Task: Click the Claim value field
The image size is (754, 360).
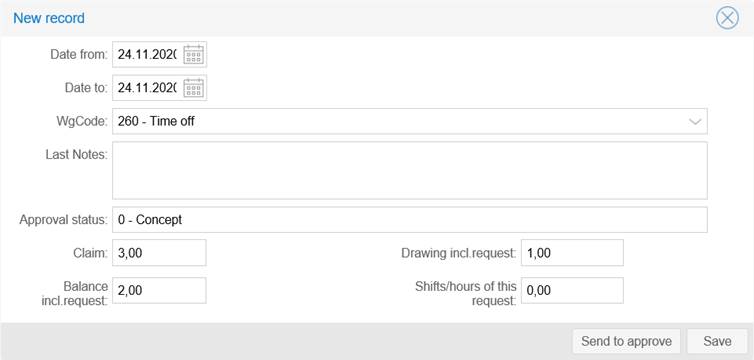Action: (x=159, y=252)
